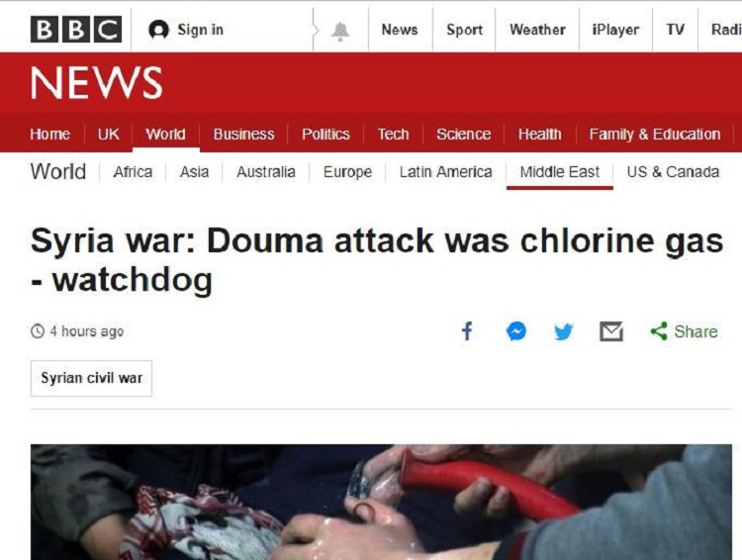This screenshot has height=560, width=742.
Task: Share the article on Facebook
Action: [467, 330]
